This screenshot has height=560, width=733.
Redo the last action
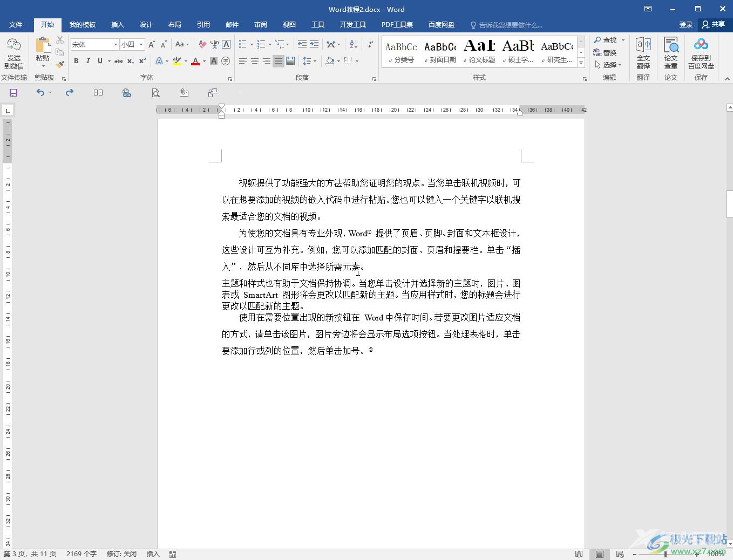coord(70,93)
